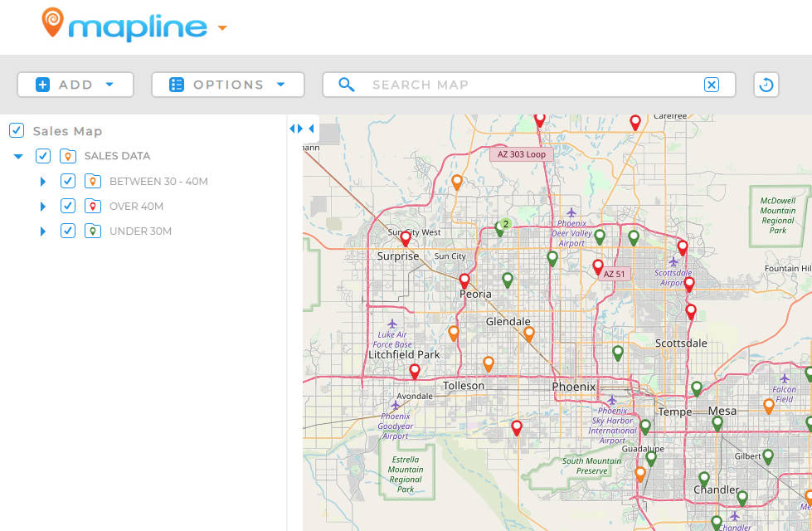
Task: Select the OVER 40M tree label
Action: pyautogui.click(x=136, y=207)
